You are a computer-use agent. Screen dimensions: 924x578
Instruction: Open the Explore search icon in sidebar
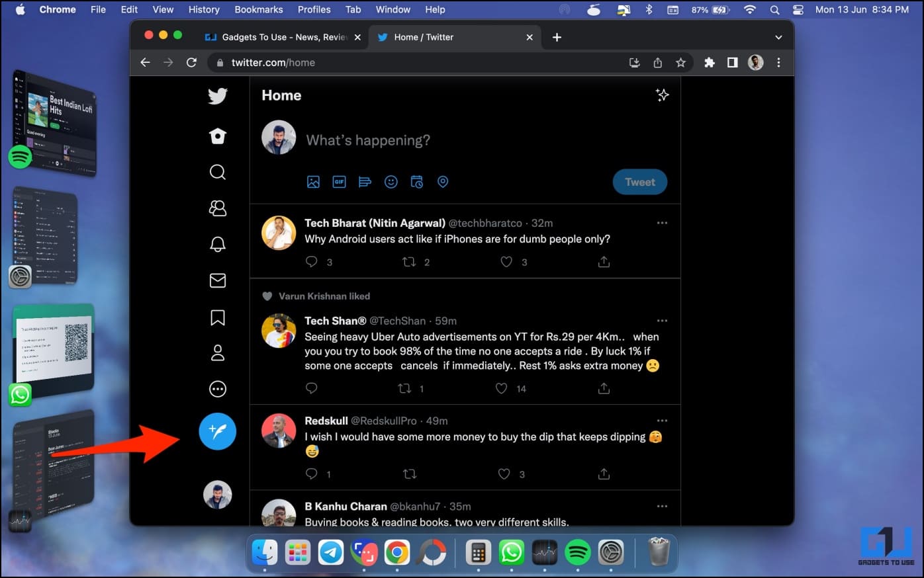click(x=218, y=172)
